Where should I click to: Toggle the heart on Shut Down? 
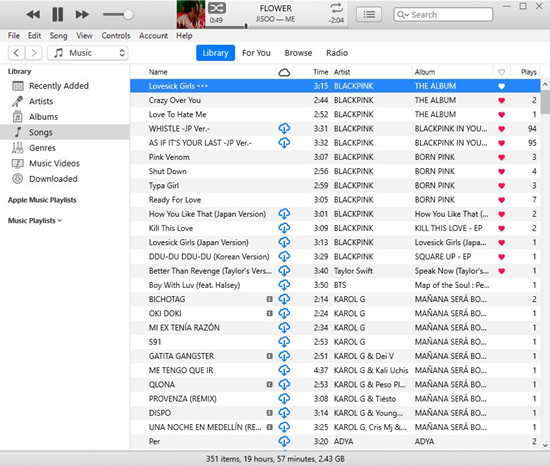[502, 171]
